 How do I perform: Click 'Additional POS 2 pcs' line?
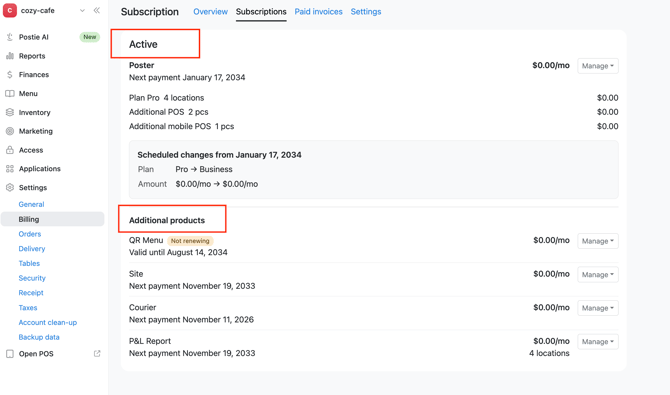[x=169, y=112]
